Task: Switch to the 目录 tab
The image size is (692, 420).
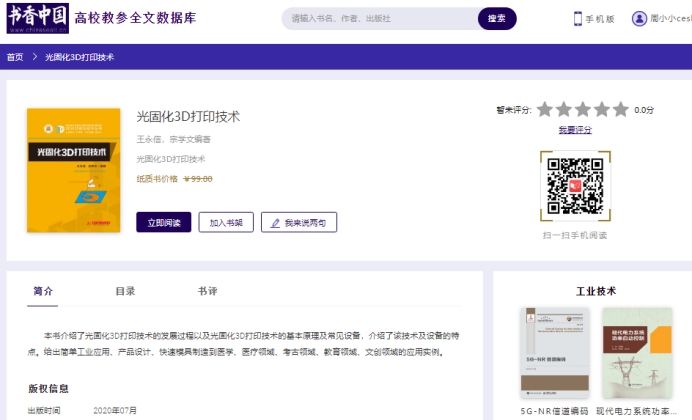Action: (x=125, y=291)
